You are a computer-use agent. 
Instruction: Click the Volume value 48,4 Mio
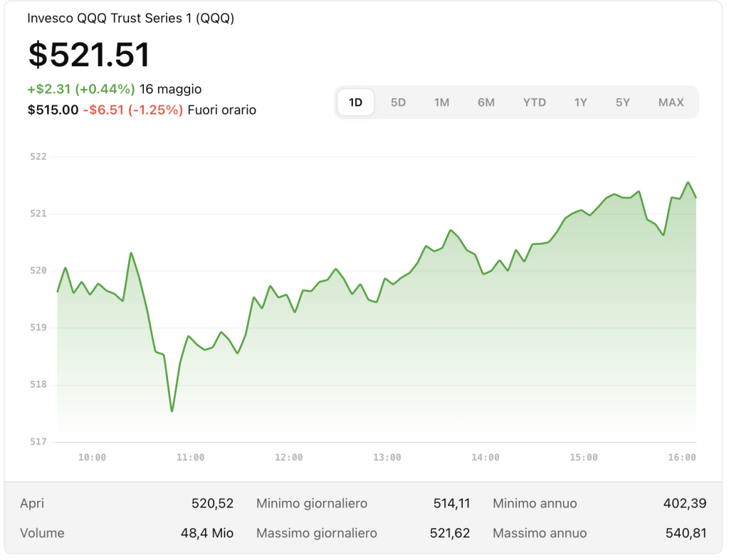click(207, 533)
